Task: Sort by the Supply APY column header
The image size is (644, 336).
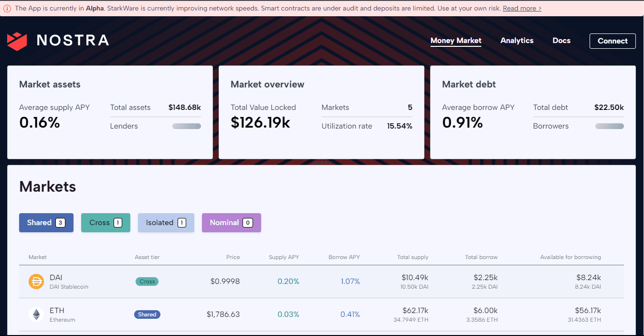Action: pyautogui.click(x=284, y=257)
